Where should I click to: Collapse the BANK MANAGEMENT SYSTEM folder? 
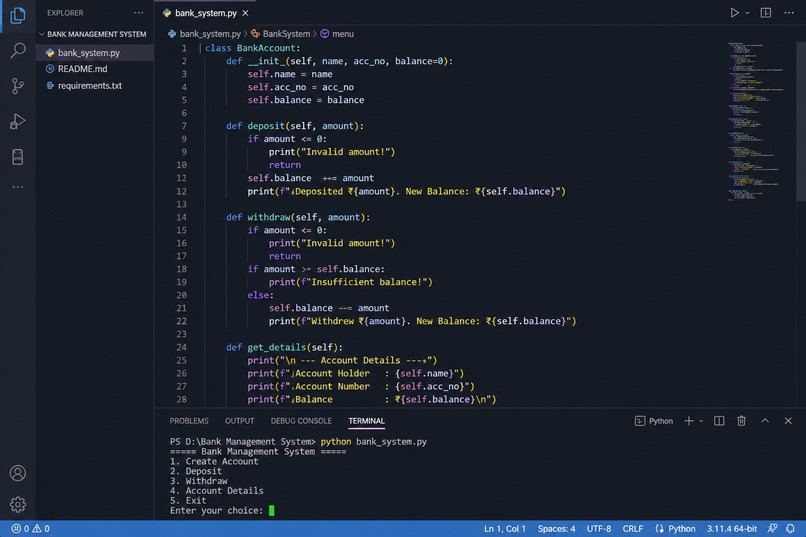(x=95, y=34)
